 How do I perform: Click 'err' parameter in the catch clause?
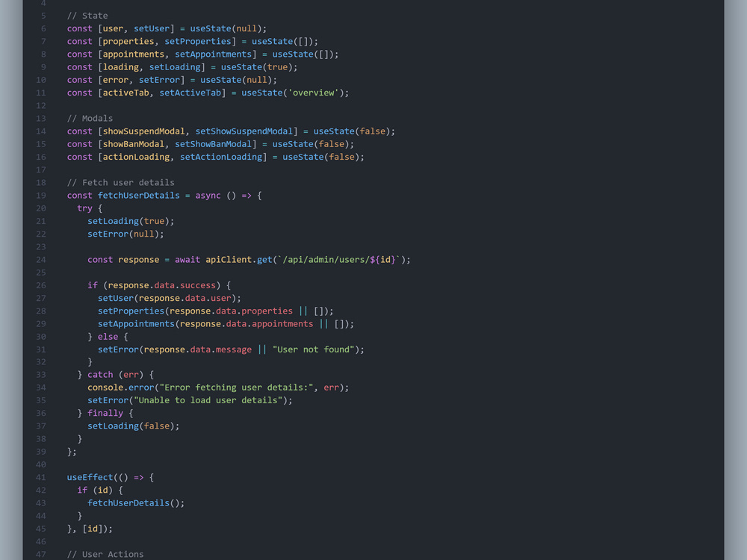point(131,376)
